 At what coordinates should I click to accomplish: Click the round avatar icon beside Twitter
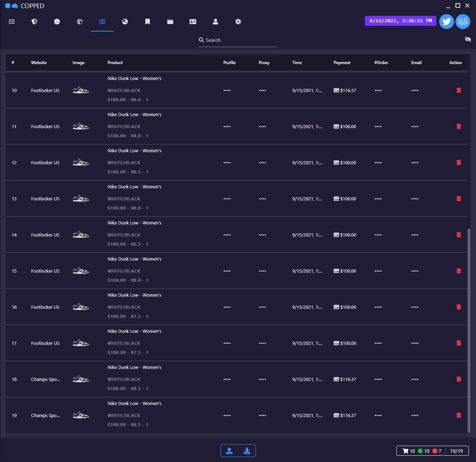pyautogui.click(x=463, y=21)
